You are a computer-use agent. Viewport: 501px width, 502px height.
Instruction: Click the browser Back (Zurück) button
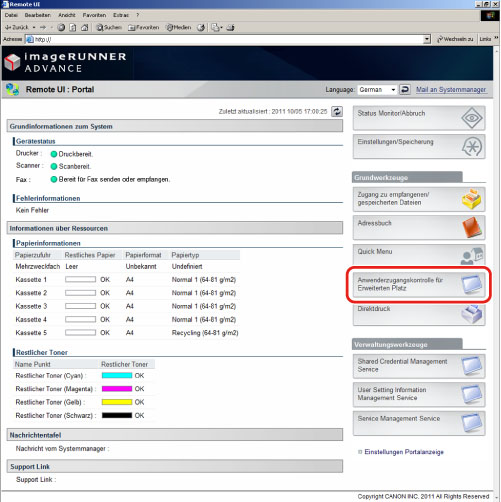pyautogui.click(x=17, y=27)
